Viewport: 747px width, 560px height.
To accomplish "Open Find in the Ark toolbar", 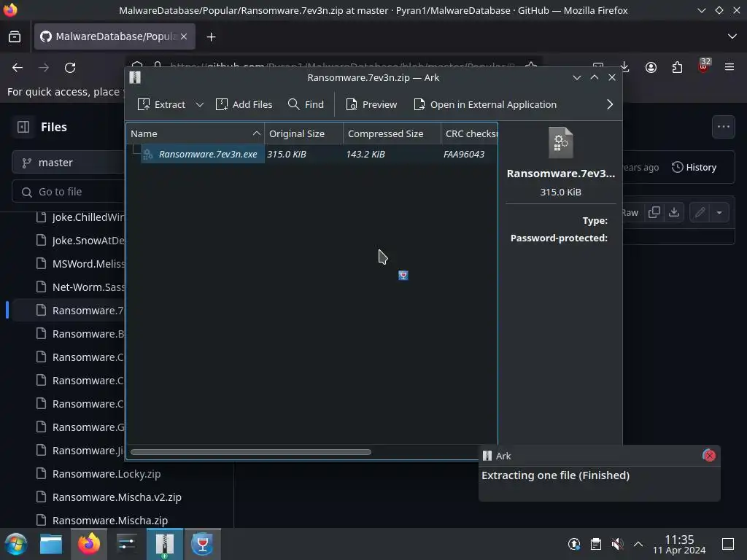I will pyautogui.click(x=306, y=104).
